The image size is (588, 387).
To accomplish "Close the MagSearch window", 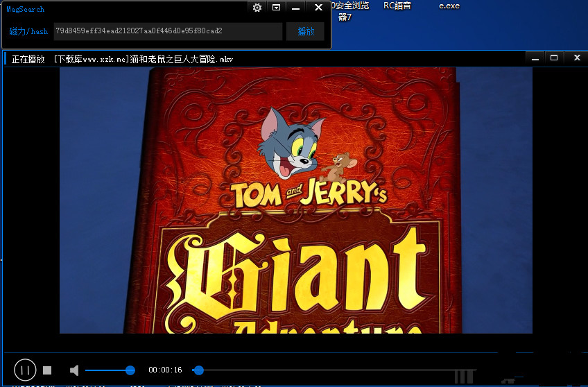I will (x=318, y=8).
